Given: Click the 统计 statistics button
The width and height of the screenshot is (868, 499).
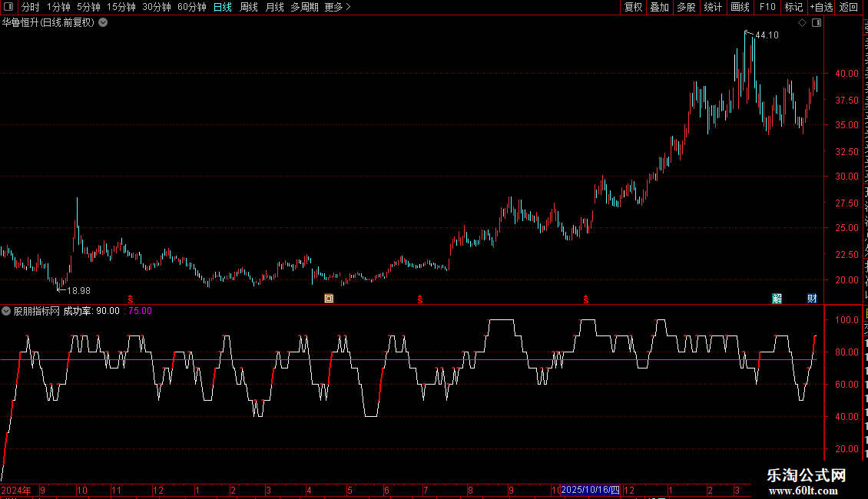Looking at the screenshot, I should [713, 7].
